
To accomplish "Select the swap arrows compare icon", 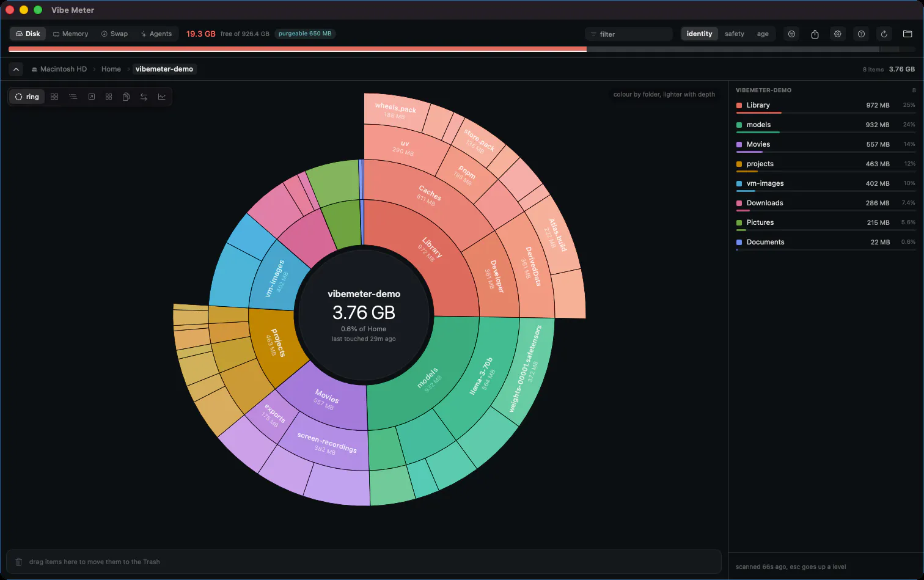I will [x=144, y=97].
